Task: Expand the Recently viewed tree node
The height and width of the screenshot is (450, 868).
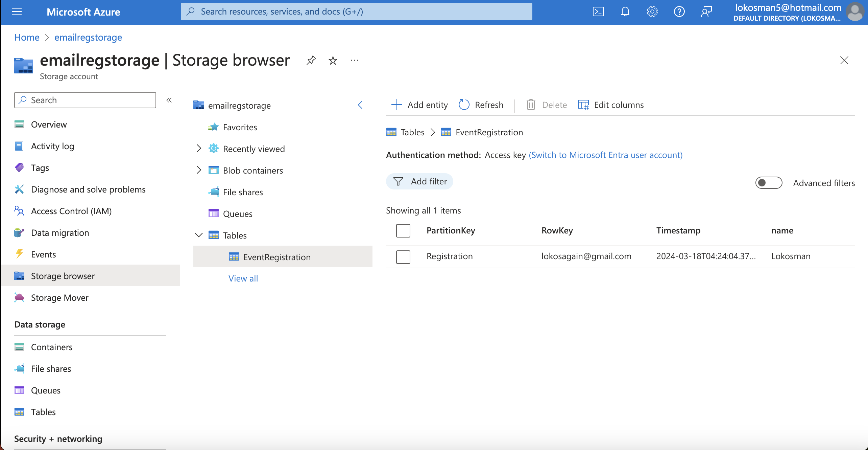Action: click(199, 149)
